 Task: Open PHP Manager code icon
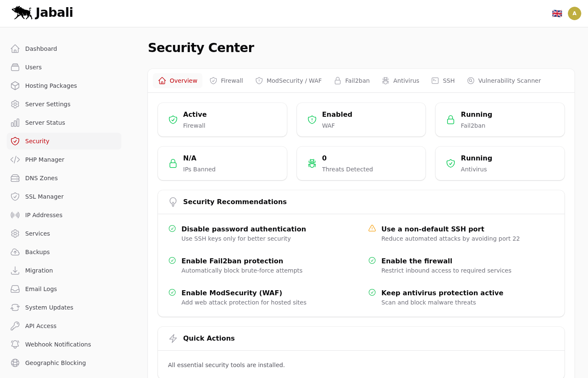(x=15, y=160)
